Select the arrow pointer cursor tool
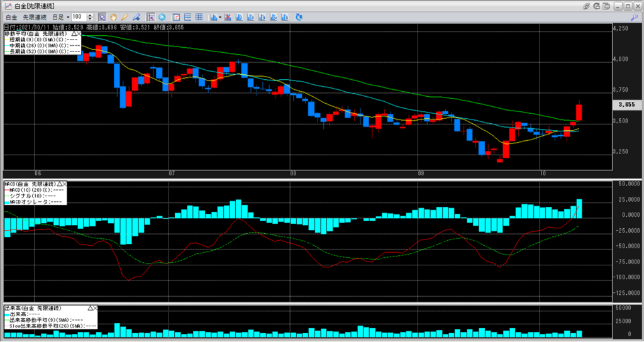644x342 pixels. pyautogui.click(x=102, y=16)
